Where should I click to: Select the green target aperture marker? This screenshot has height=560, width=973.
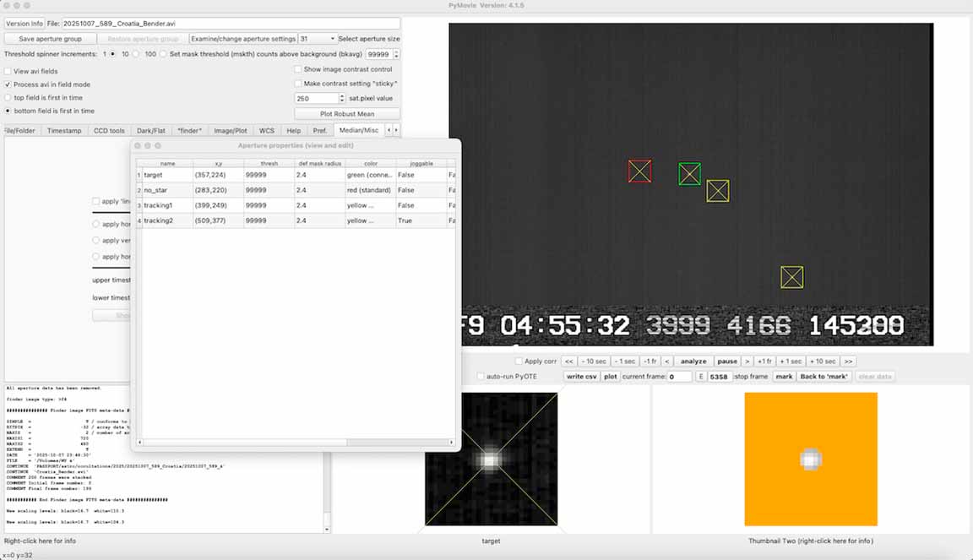[689, 174]
